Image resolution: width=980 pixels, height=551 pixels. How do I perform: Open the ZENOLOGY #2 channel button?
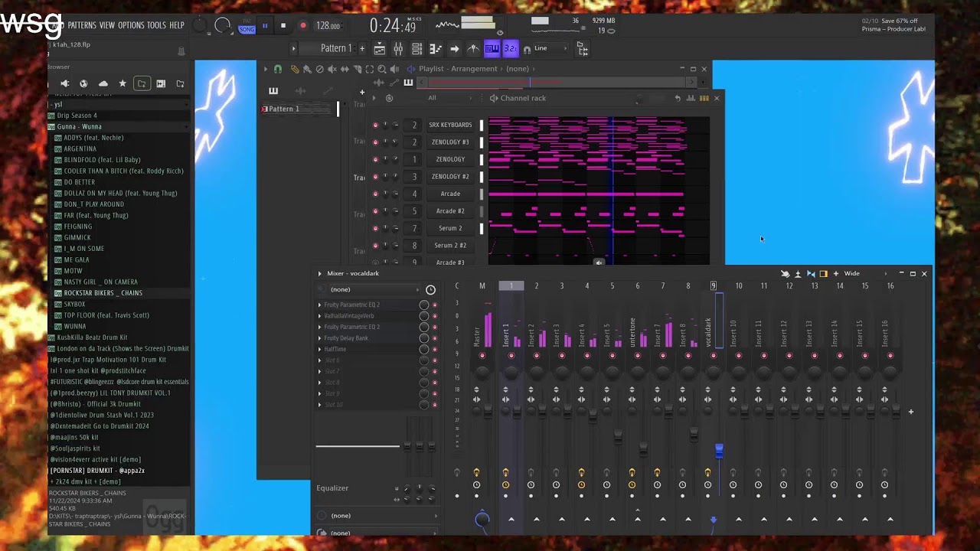450,177
